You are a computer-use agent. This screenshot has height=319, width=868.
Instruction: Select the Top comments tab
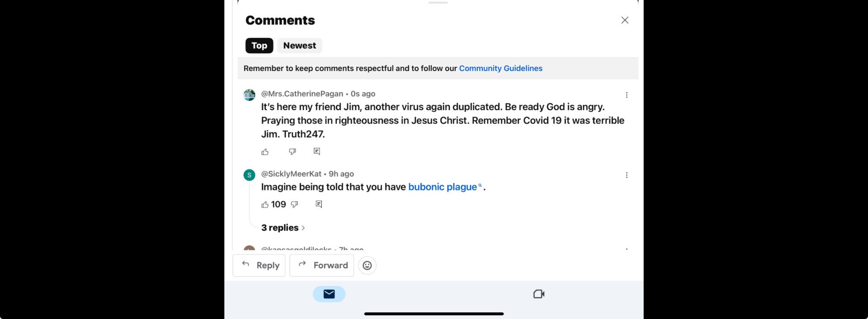259,46
